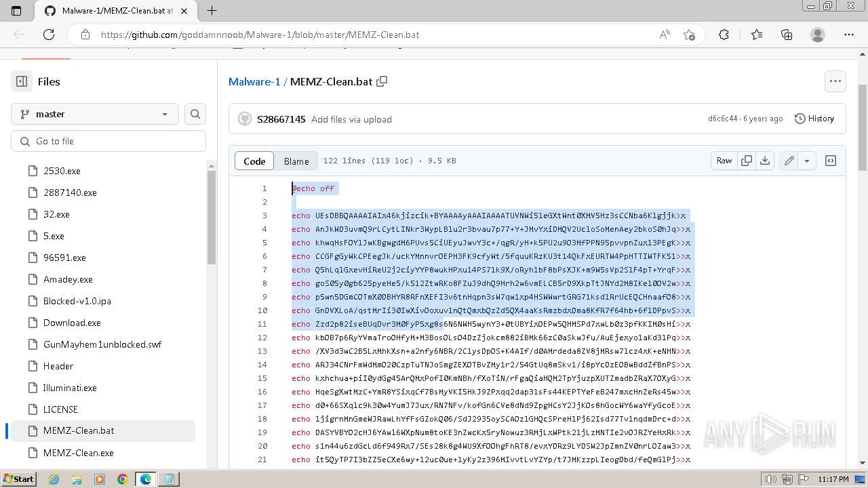Viewport: 868px width, 488px height.
Task: Open the Raw file view
Action: coord(724,161)
